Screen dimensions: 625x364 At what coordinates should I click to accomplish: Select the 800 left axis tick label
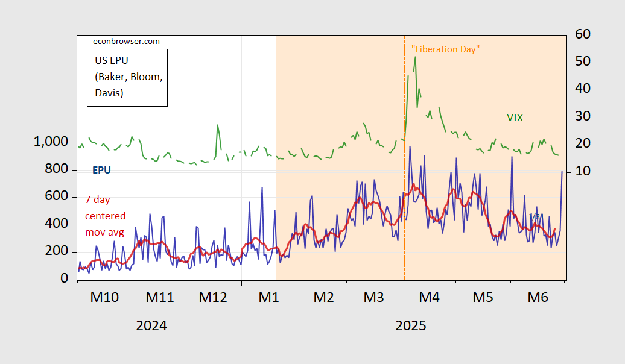pyautogui.click(x=59, y=170)
